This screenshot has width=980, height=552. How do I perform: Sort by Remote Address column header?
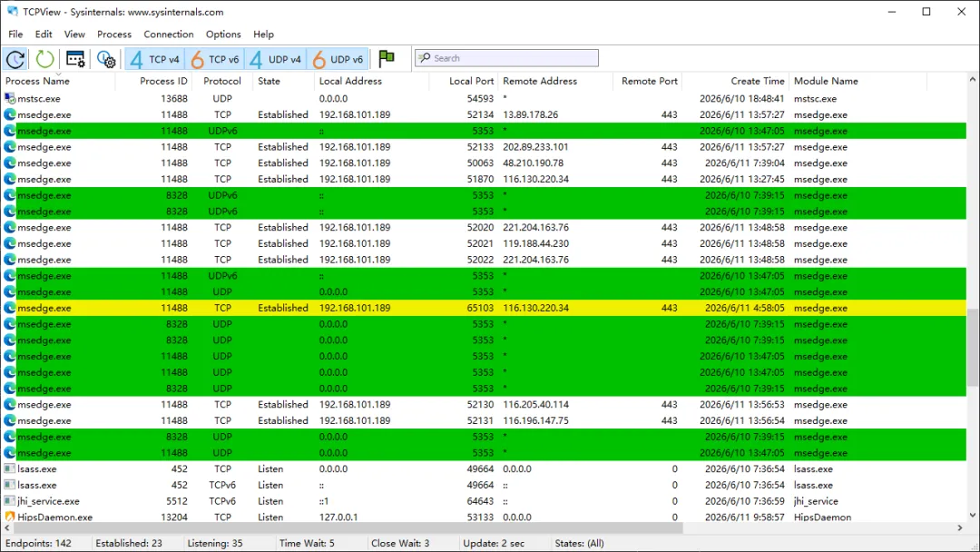pyautogui.click(x=555, y=82)
